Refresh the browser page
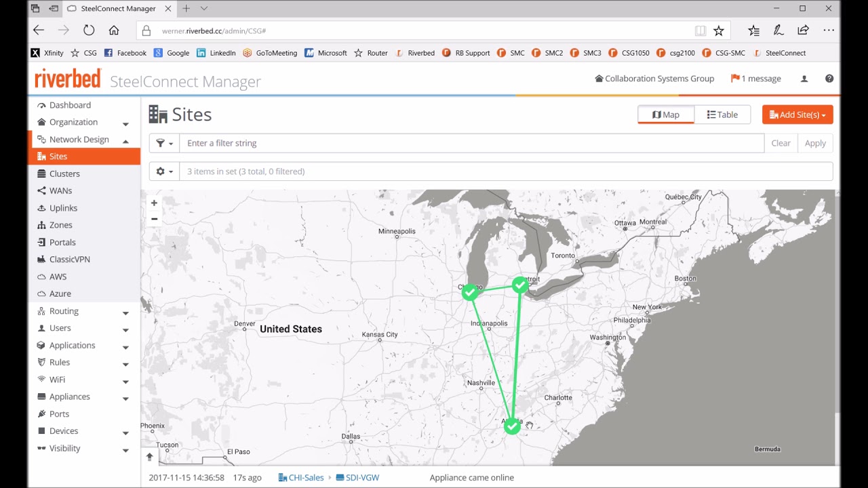 coord(89,30)
